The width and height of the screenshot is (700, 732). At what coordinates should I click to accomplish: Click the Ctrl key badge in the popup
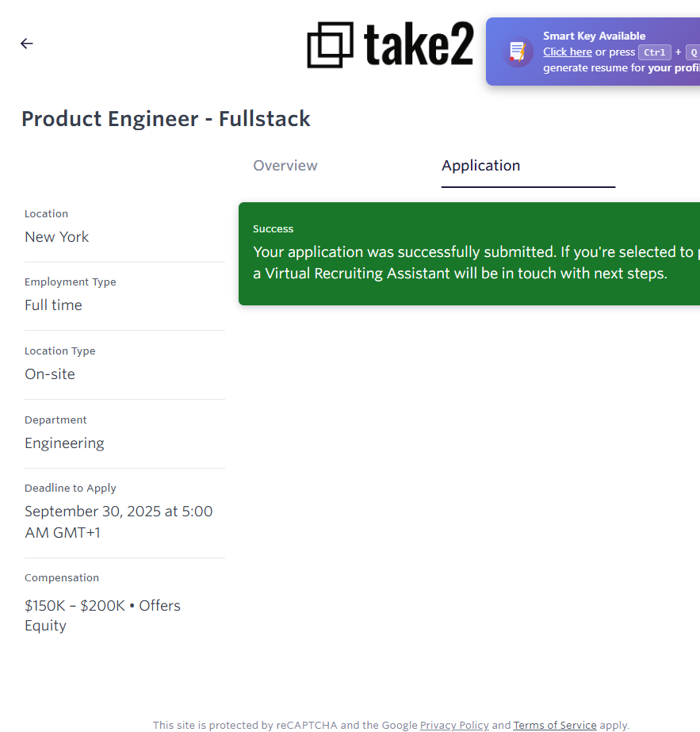point(654,52)
